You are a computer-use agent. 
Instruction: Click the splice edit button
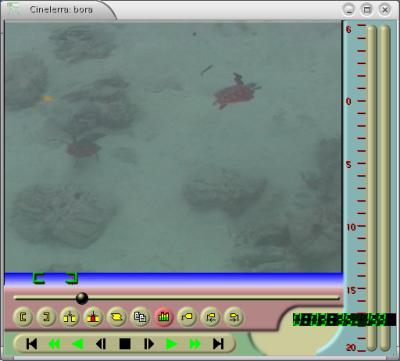(70, 317)
